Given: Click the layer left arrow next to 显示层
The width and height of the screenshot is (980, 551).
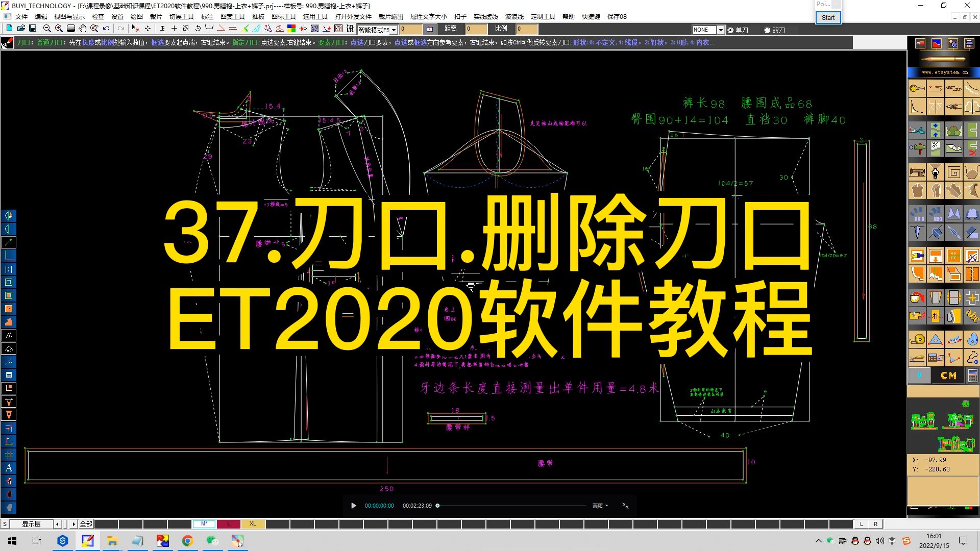Looking at the screenshot, I should (57, 524).
